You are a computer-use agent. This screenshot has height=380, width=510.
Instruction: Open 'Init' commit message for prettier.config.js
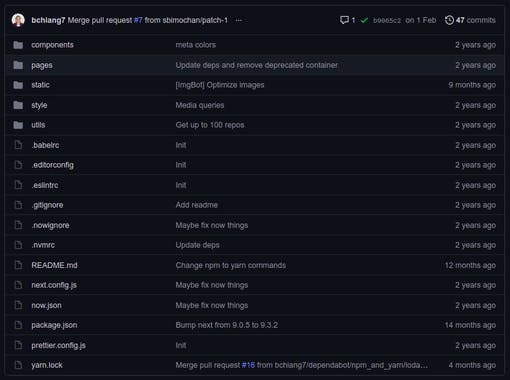pos(181,345)
